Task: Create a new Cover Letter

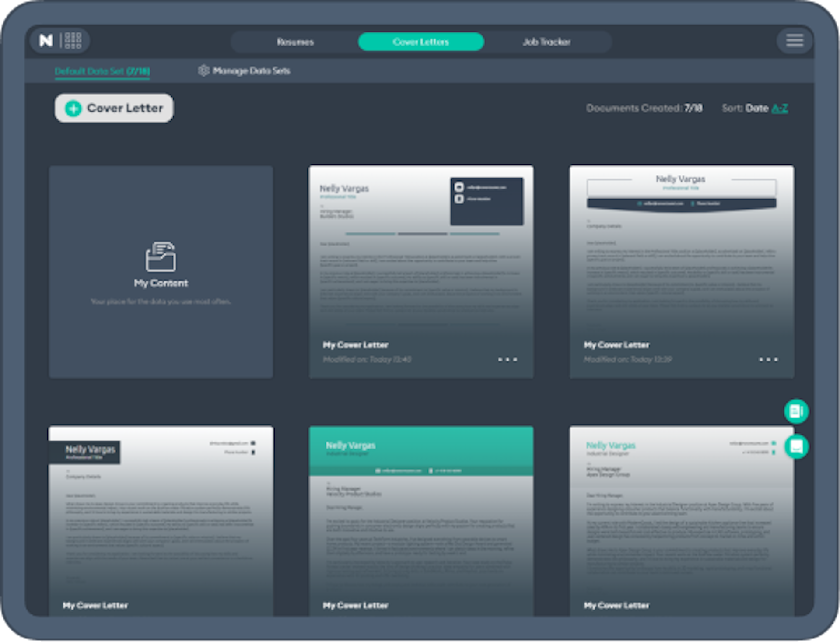Action: pos(125,108)
